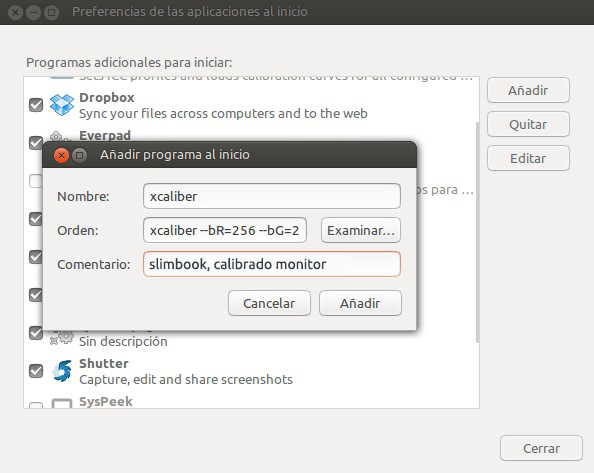Click Examinar to browse for a command
Viewport: 594px width, 473px height.
361,230
